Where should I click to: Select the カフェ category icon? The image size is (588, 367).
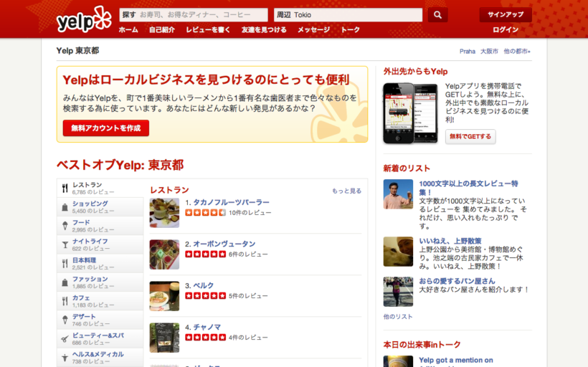point(65,301)
